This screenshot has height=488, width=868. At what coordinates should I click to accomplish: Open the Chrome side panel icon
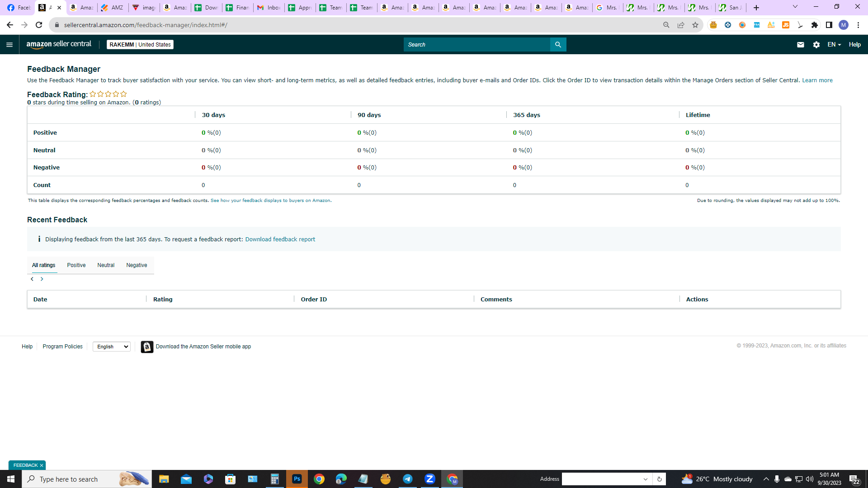829,25
